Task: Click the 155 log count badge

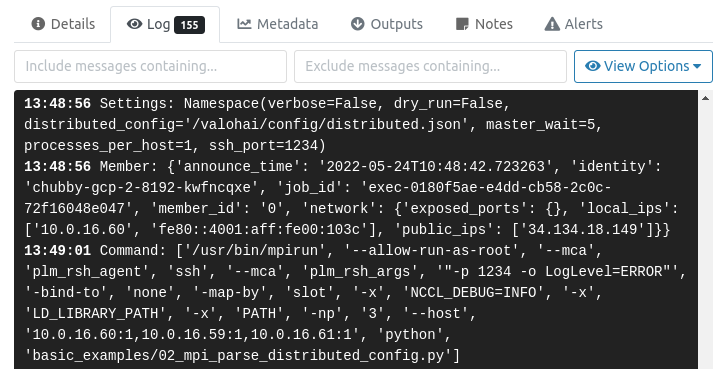Action: [189, 25]
